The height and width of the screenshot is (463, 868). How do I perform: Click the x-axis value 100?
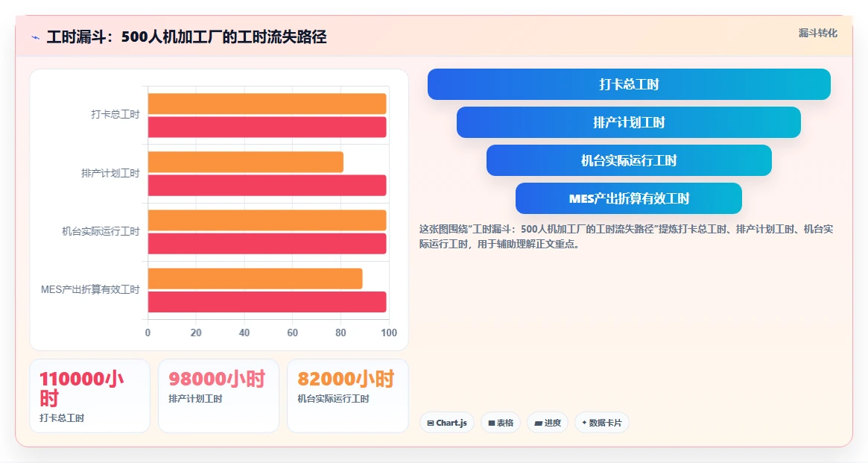click(389, 333)
